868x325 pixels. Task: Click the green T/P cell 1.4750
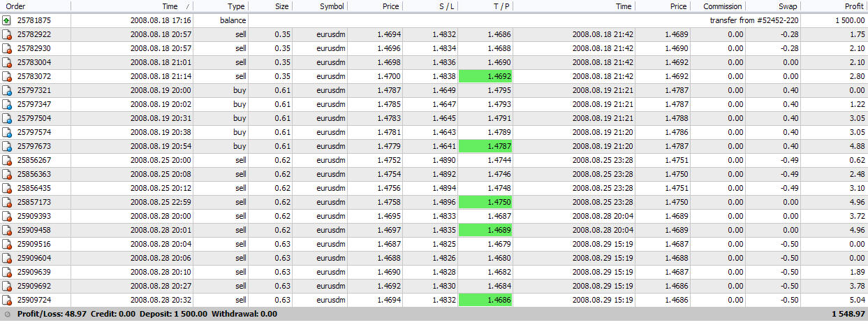[x=485, y=202]
